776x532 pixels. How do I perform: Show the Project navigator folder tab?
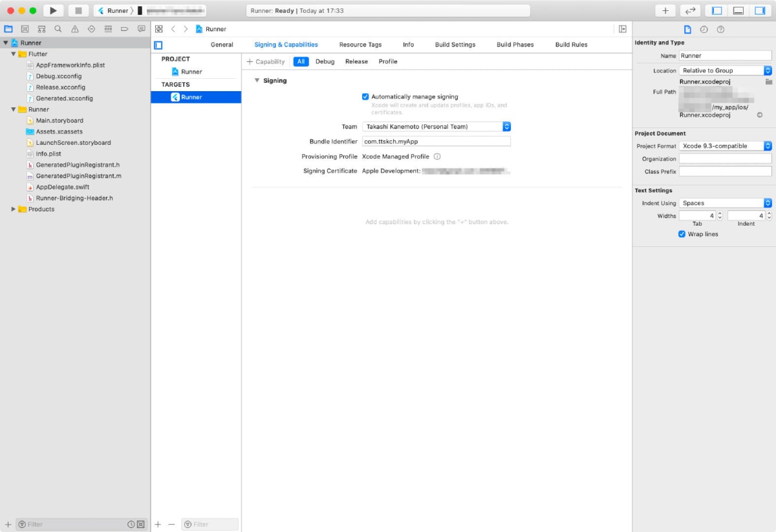(x=8, y=29)
